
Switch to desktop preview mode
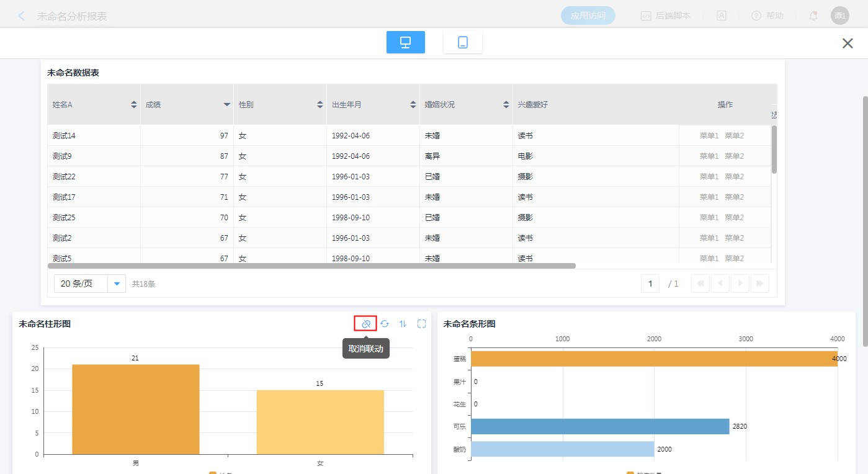coord(405,42)
